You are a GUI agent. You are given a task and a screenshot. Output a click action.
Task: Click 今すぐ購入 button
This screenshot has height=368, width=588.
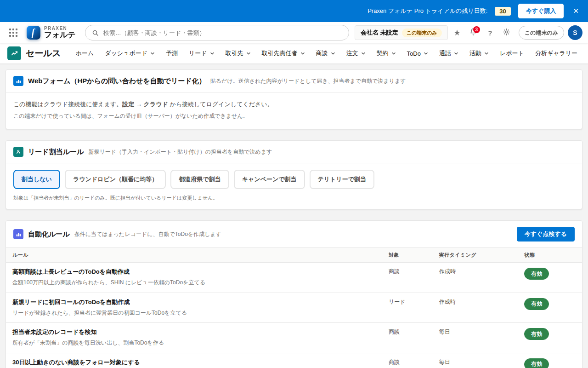[541, 11]
